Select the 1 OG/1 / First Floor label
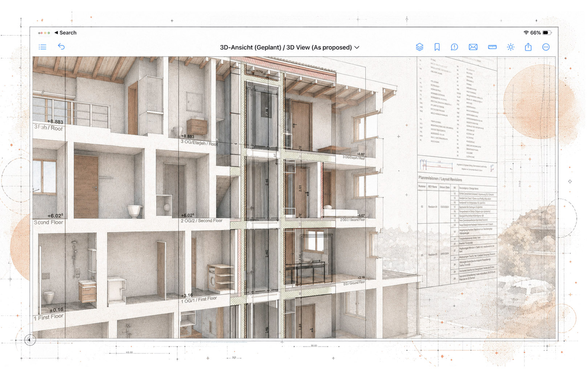 [x=199, y=300]
